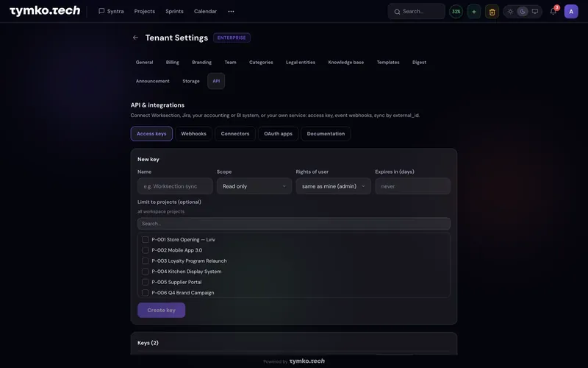This screenshot has height=368, width=588.
Task: Click the Expires in (days) field
Action: (x=412, y=186)
